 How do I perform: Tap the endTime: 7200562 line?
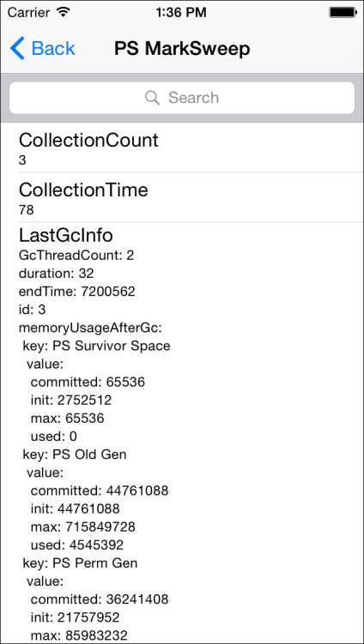pos(77,292)
